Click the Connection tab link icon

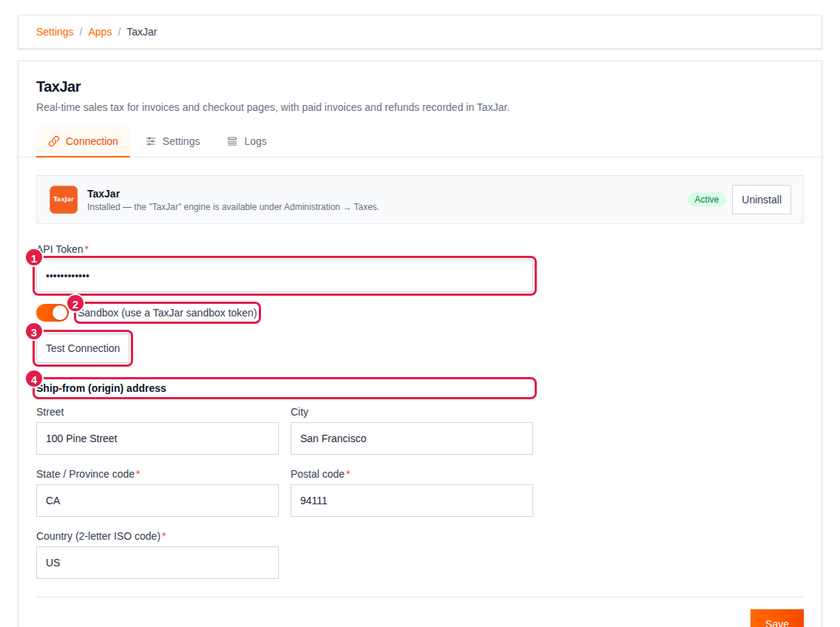pos(53,141)
